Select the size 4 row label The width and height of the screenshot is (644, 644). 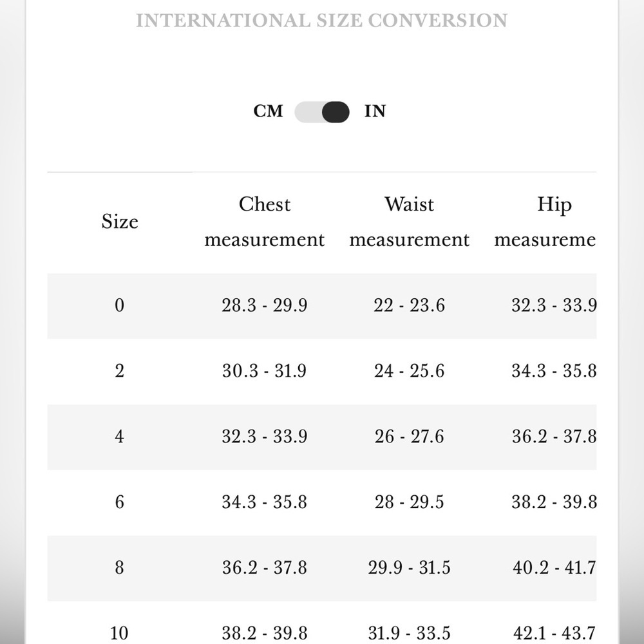point(120,437)
